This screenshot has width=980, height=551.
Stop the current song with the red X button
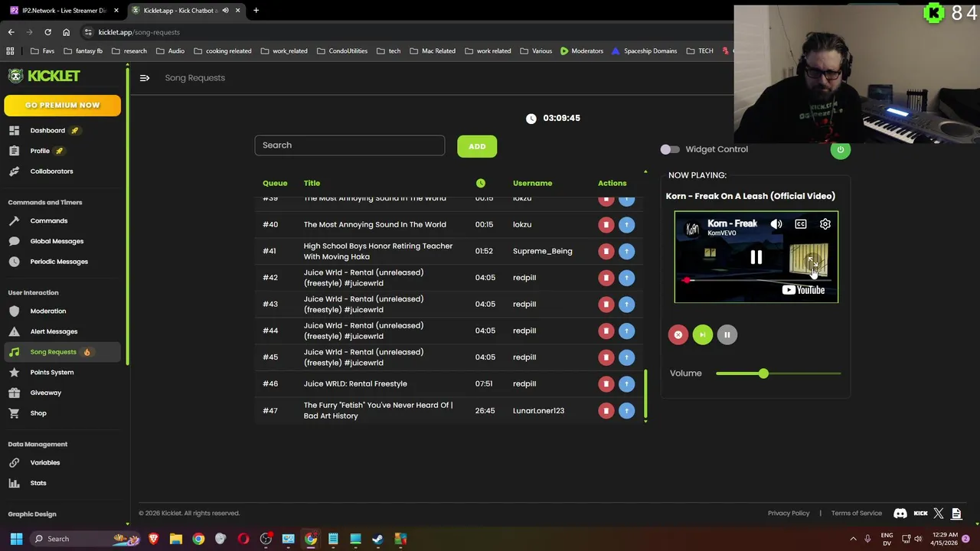[x=678, y=334]
